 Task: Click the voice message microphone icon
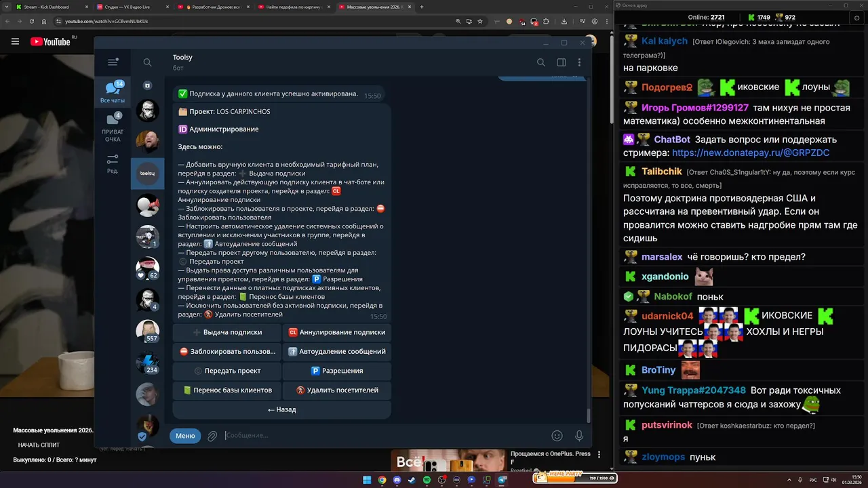pyautogui.click(x=579, y=436)
